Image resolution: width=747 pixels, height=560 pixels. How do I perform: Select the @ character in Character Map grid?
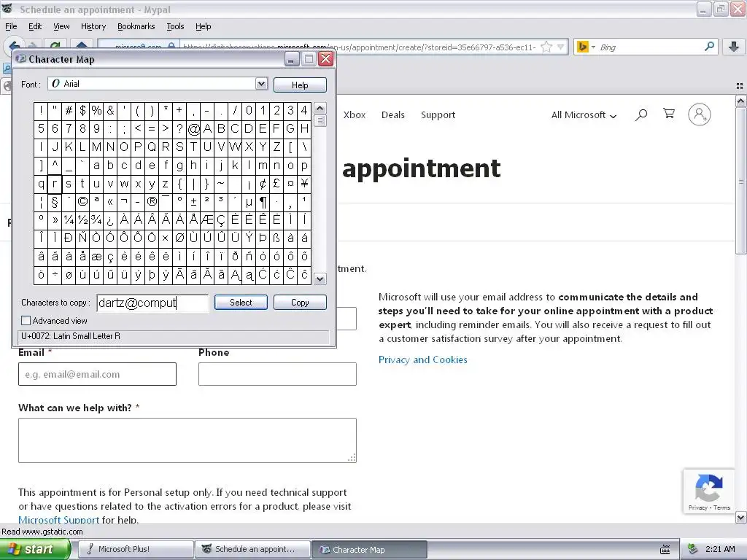click(x=193, y=129)
